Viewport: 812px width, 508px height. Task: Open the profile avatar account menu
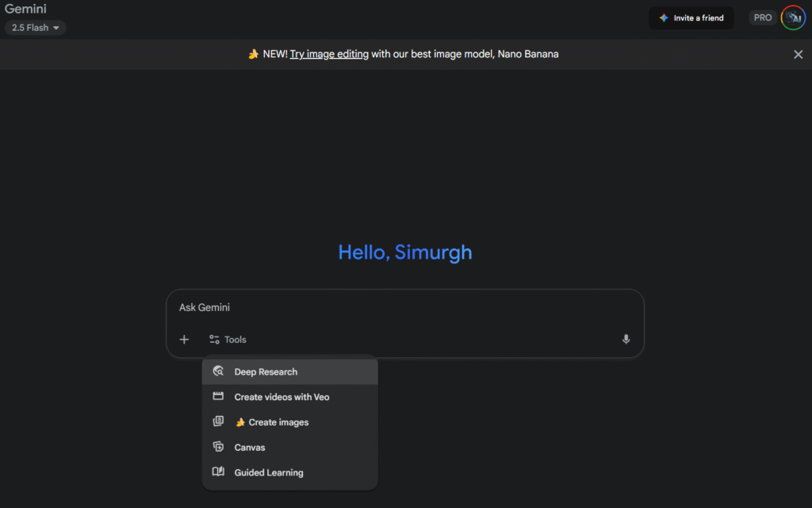tap(792, 17)
